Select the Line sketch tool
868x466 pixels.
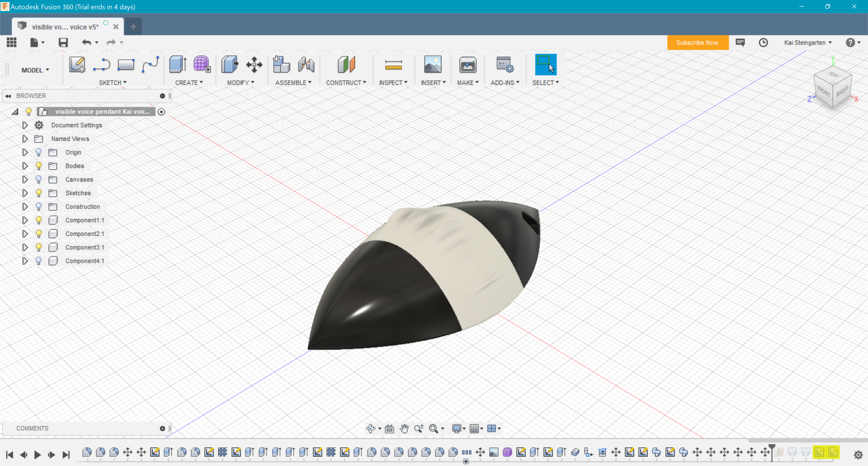(x=101, y=64)
